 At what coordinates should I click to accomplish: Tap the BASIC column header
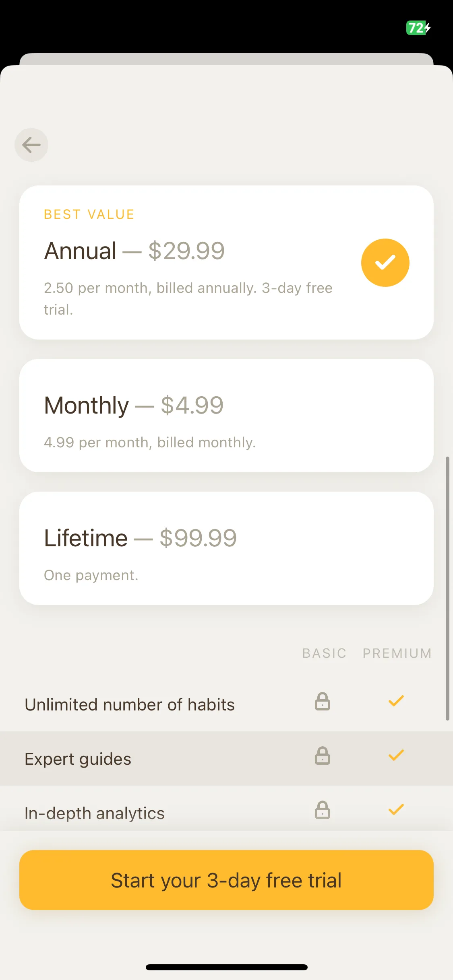325,653
